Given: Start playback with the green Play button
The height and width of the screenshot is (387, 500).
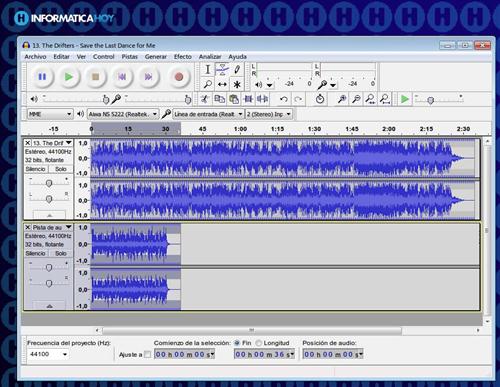Looking at the screenshot, I should 69,77.
